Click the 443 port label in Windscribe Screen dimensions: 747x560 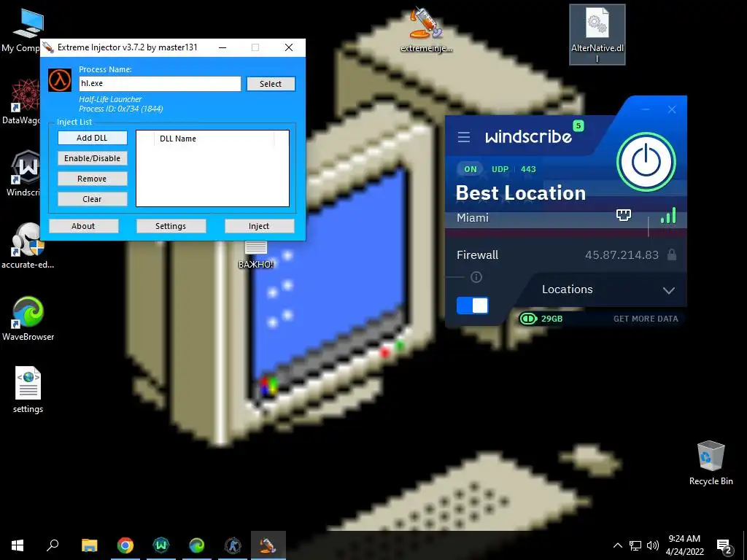(528, 169)
